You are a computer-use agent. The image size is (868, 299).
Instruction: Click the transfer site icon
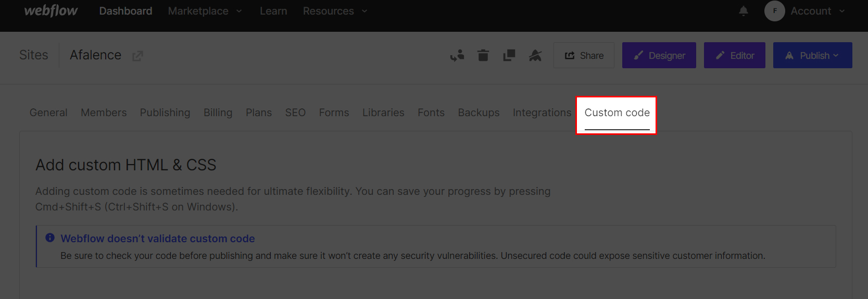coord(457,55)
